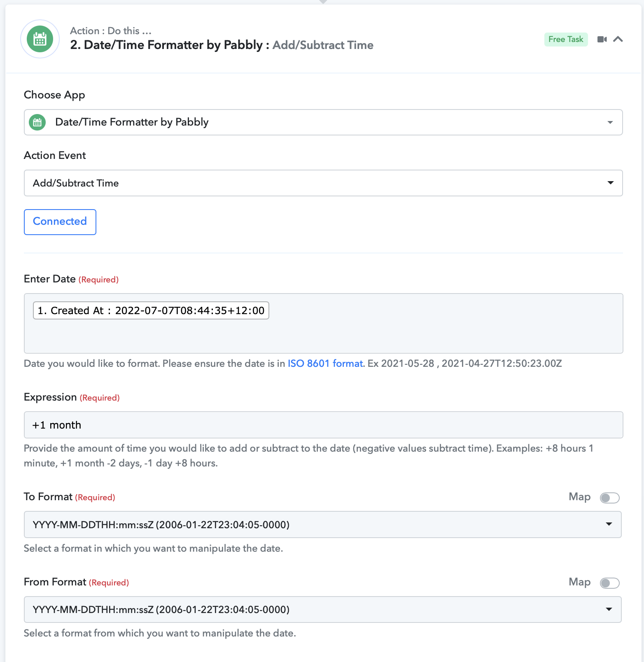This screenshot has width=644, height=662.
Task: Toggle the Map switch for From Format
Action: [609, 583]
